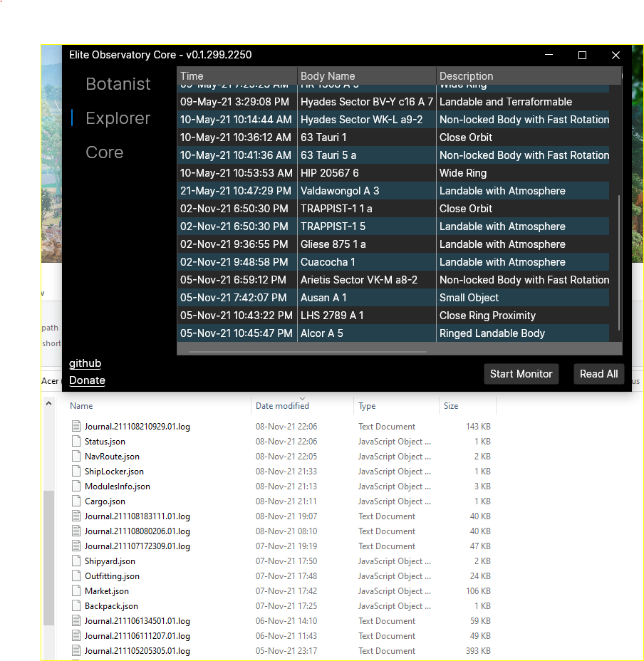Close the Elite Observatory Core window

coord(616,55)
